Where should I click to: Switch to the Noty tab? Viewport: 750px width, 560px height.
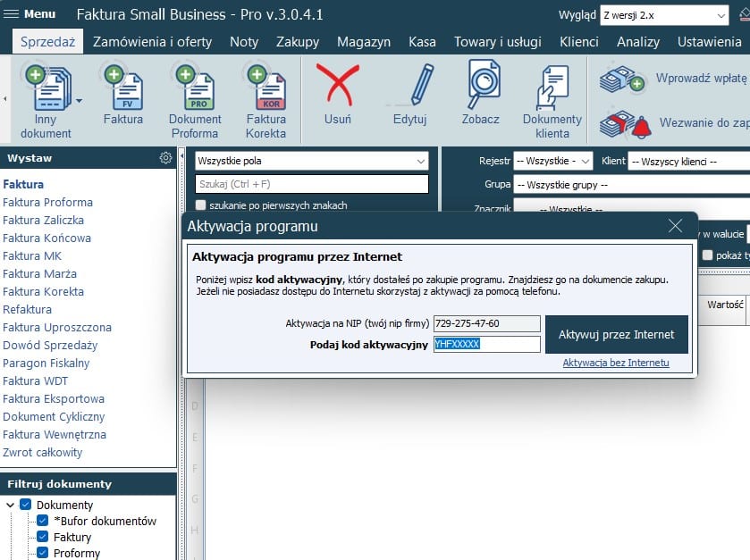[244, 42]
